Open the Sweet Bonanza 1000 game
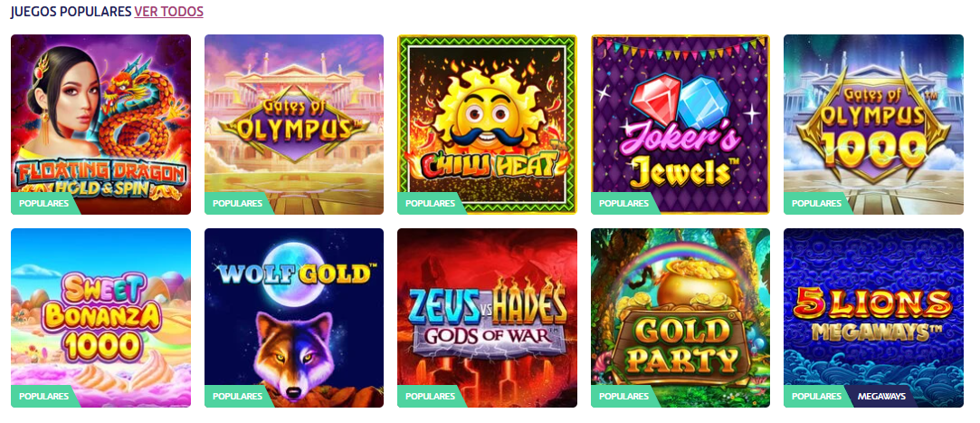Viewport: 980px width, 423px height. point(100,318)
